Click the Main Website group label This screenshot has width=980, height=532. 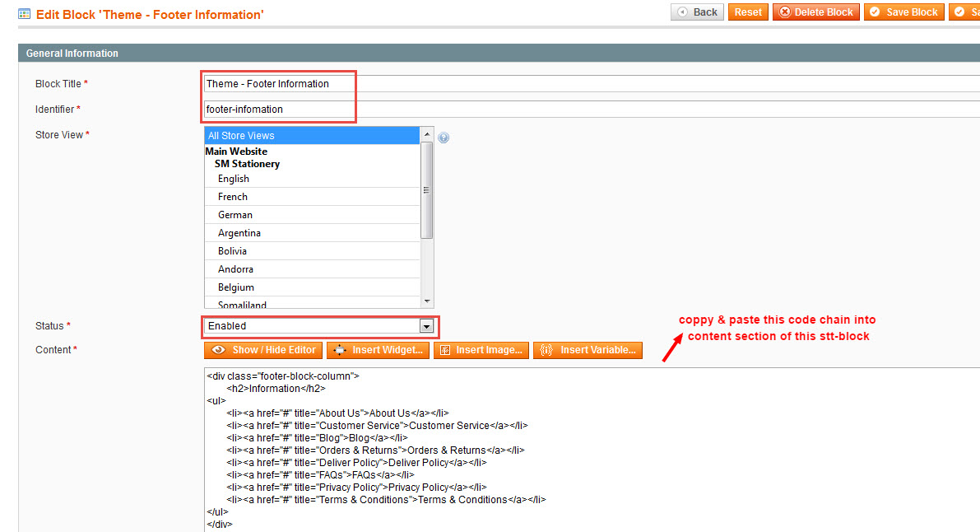click(236, 152)
